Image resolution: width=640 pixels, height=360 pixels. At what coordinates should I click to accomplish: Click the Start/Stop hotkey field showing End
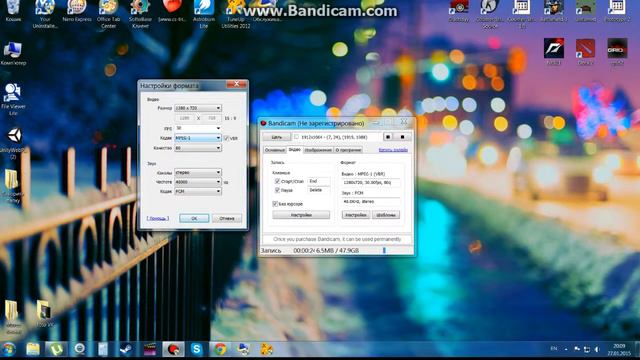(318, 181)
